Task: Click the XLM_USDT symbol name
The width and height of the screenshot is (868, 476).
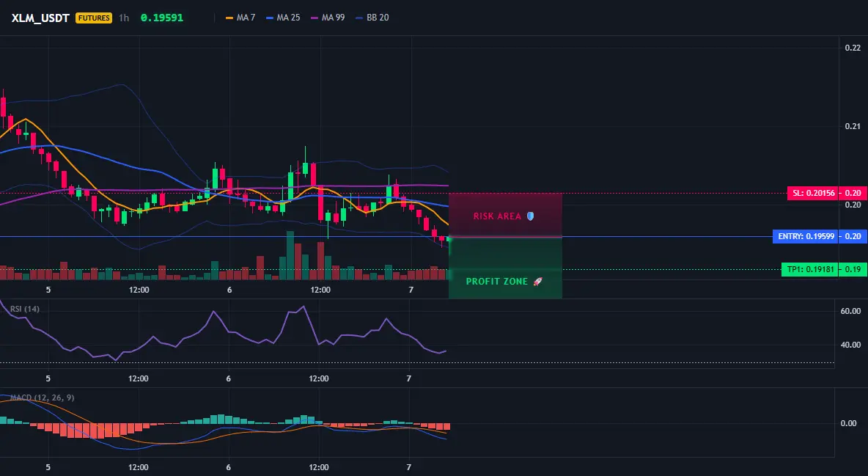Action: (x=40, y=18)
